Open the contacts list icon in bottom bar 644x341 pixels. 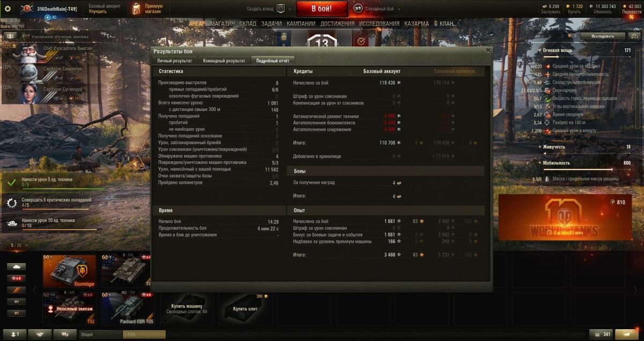click(x=15, y=334)
